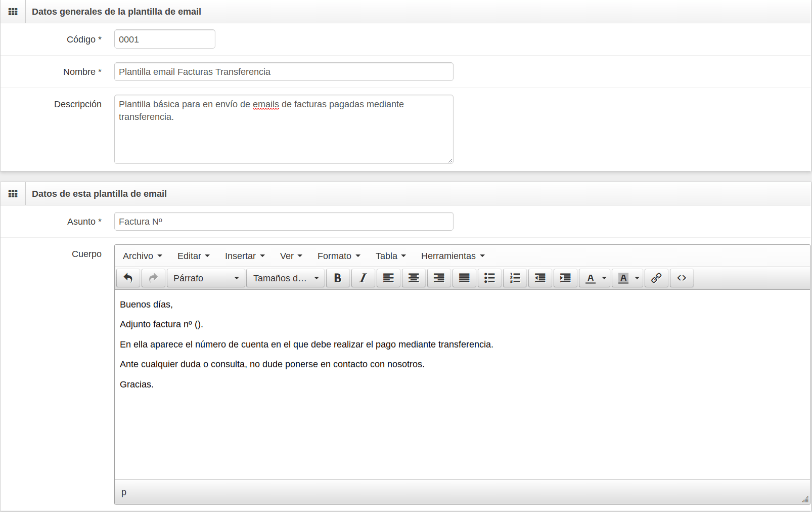Open the source code view

682,278
